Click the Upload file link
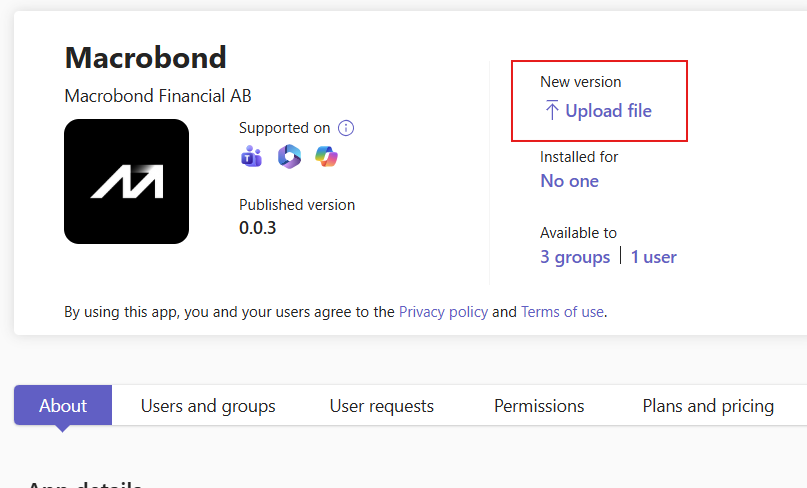The height and width of the screenshot is (488, 807). tap(608, 111)
